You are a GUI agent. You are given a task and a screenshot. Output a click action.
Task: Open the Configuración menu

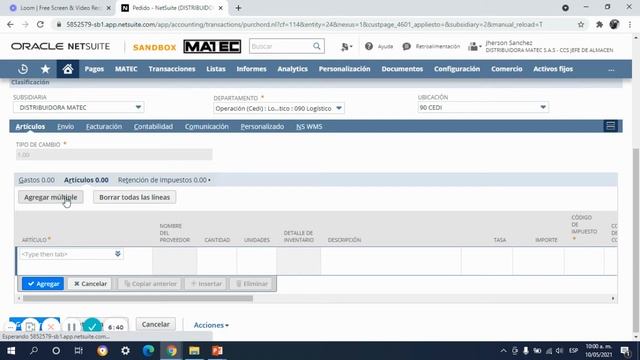pyautogui.click(x=457, y=69)
